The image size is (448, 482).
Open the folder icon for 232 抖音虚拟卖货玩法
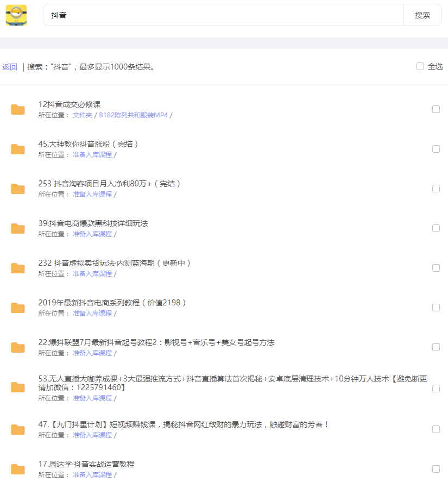17,268
